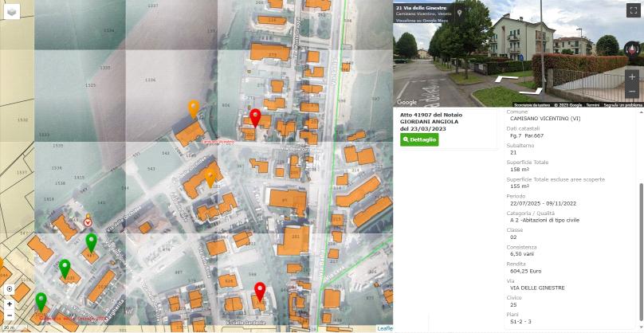Click 'Segnala un problema' in Street View
The height and width of the screenshot is (333, 644).
click(x=622, y=104)
